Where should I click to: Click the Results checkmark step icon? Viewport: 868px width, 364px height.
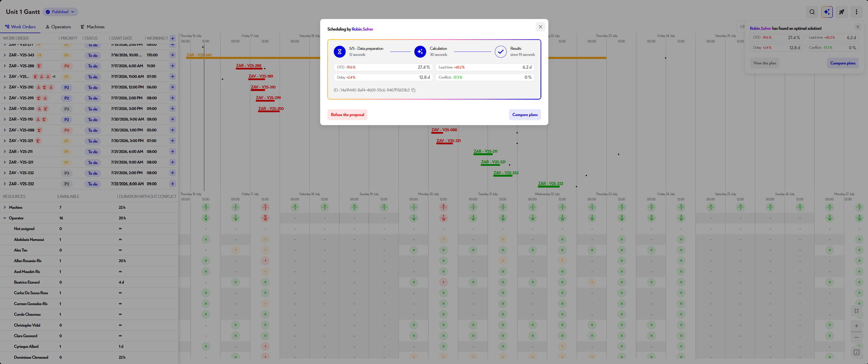point(500,52)
